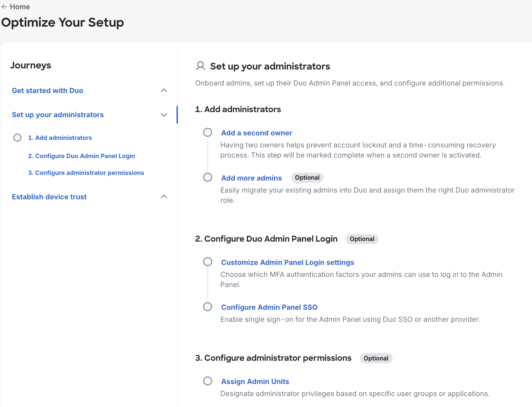Click status circle beside Assign Admin Units
The height and width of the screenshot is (407, 532).
click(x=208, y=381)
